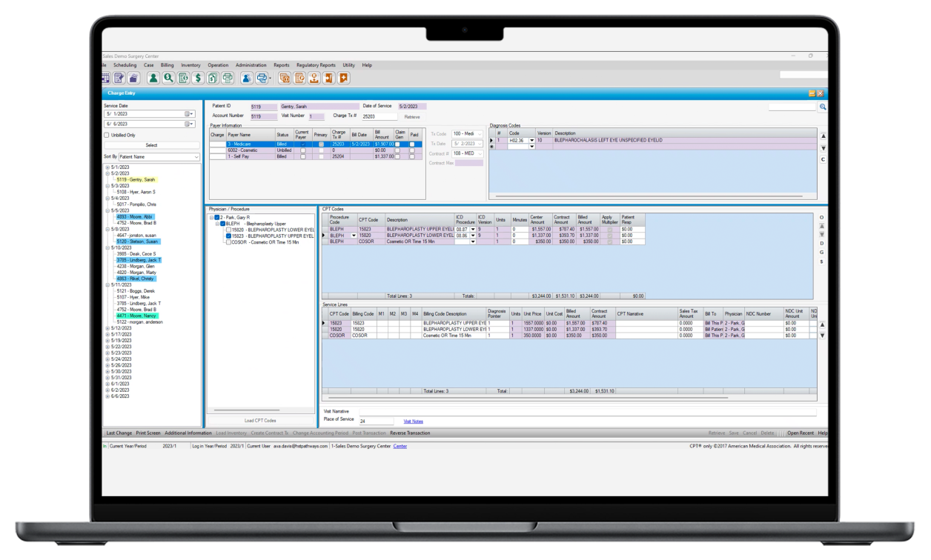Click the blue printer toolbar icon
The height and width of the screenshot is (560, 931).
coord(262,78)
